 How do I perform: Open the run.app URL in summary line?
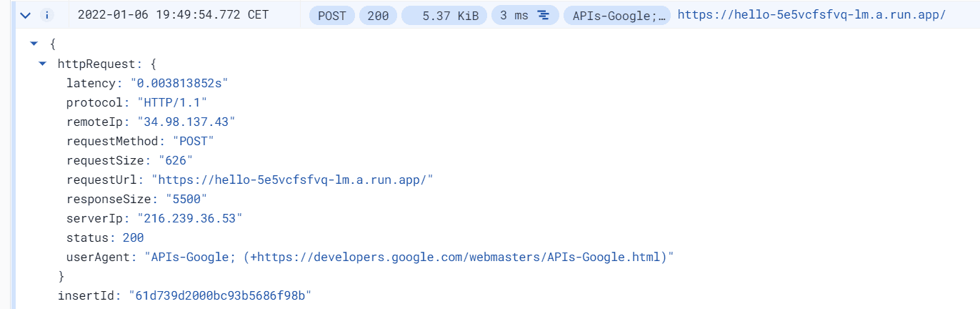coord(811,15)
